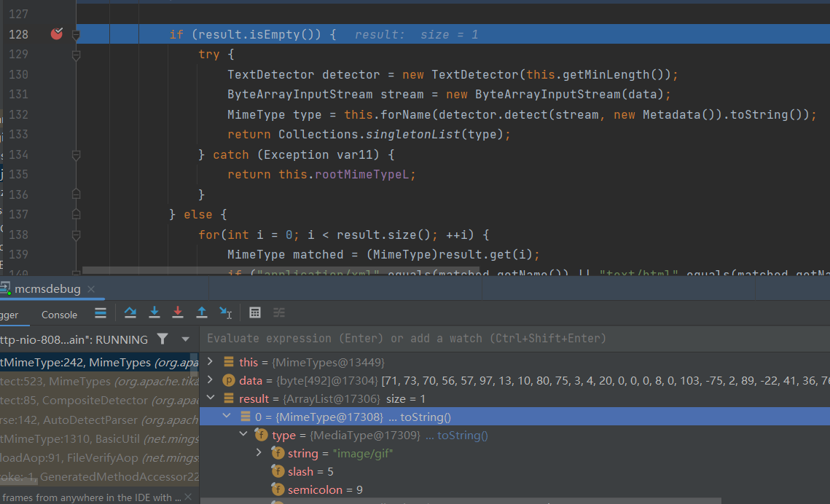This screenshot has height=504, width=830.
Task: Select frame getMimeType:1310, BasicUtil
Action: 100,439
